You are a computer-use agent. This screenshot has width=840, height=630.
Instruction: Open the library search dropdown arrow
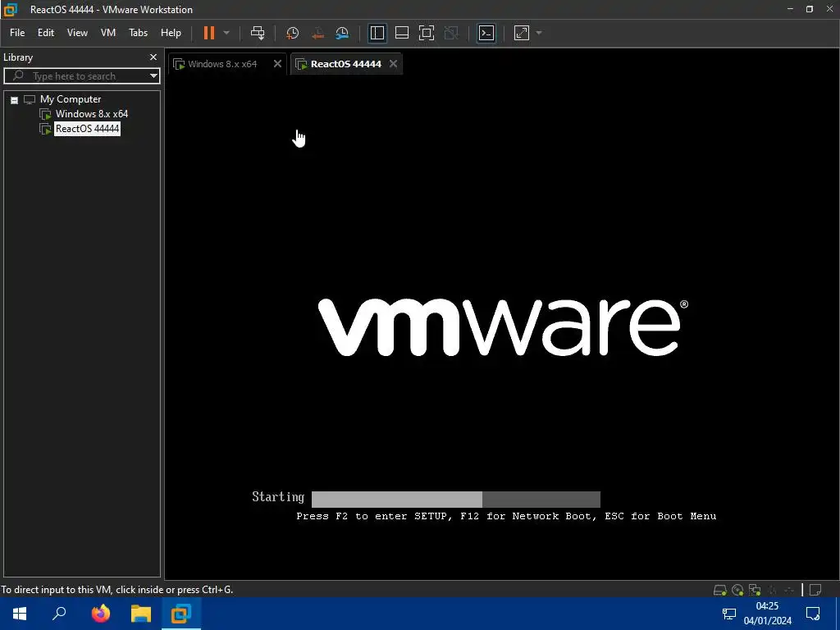(x=153, y=76)
